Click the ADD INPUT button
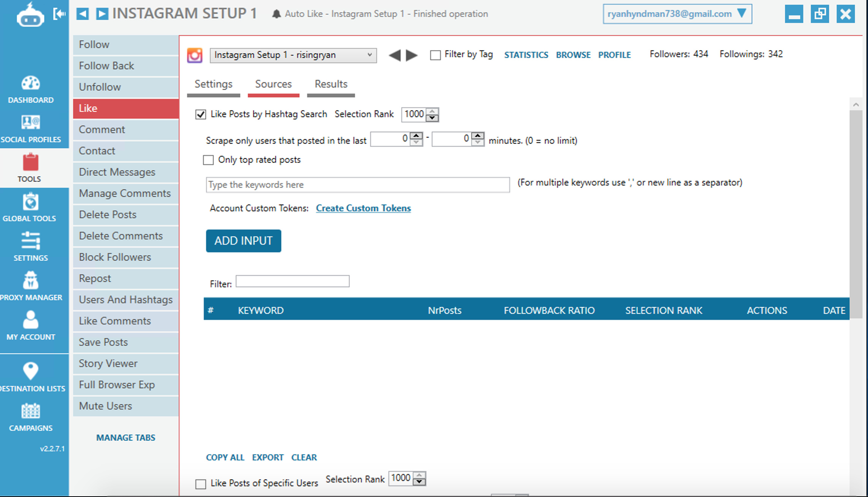Image resolution: width=868 pixels, height=497 pixels. click(x=244, y=241)
